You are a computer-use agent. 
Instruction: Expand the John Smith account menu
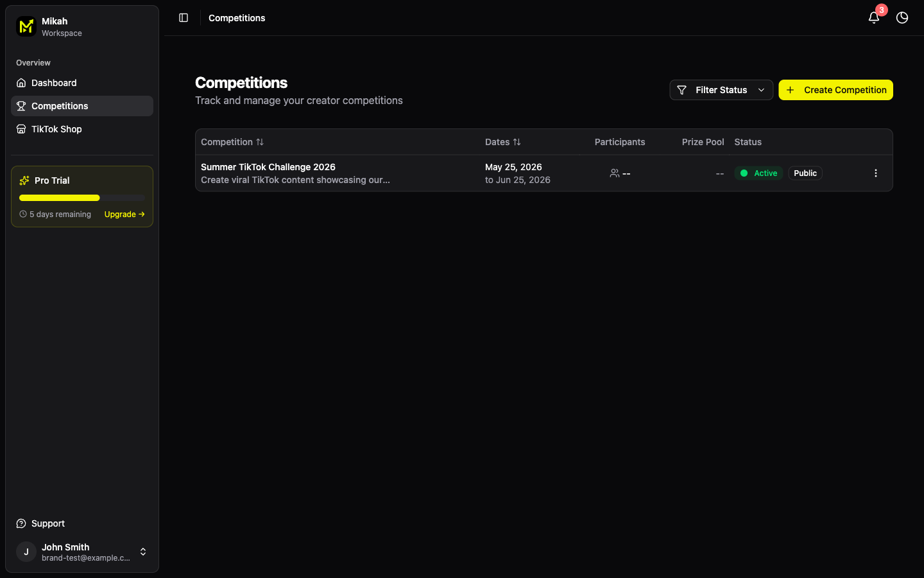coord(82,552)
